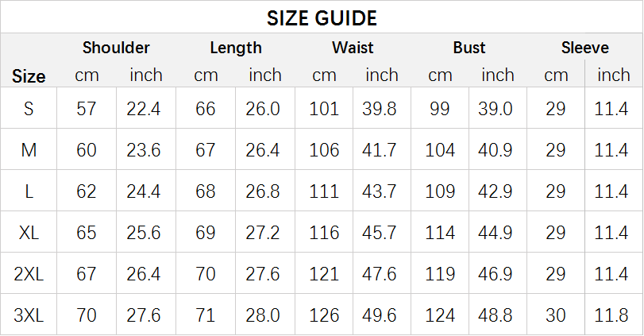Viewport: 644px width, 336px height.
Task: Click the 30 sleeve cm cell
Action: click(x=556, y=315)
